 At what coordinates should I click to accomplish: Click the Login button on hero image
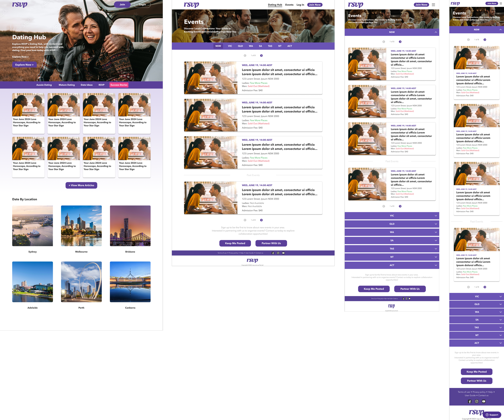142,5
